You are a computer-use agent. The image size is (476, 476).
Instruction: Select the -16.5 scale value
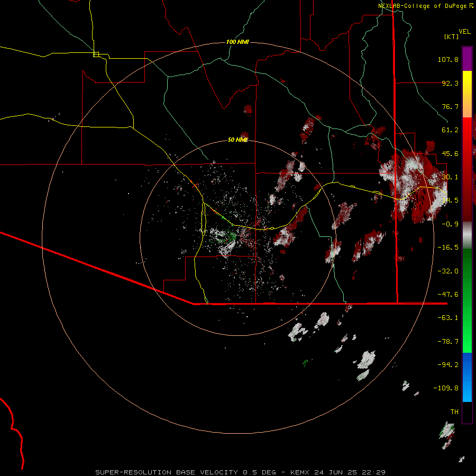(448, 248)
